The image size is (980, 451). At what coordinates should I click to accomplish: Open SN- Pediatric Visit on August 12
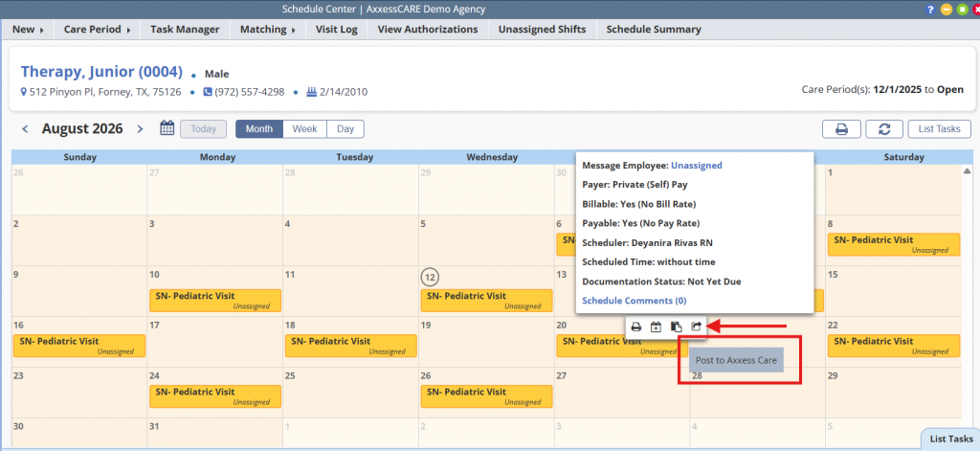tap(487, 301)
